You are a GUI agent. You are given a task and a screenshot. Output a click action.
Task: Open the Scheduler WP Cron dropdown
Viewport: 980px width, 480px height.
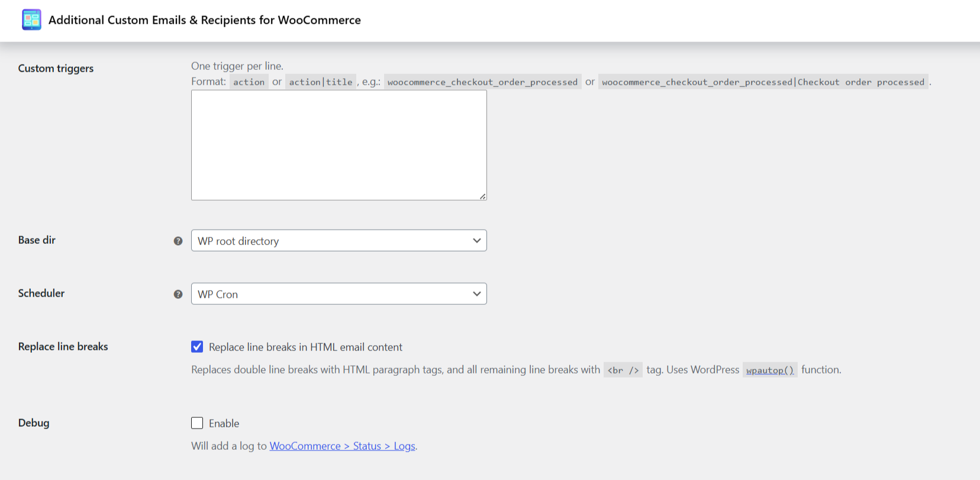339,294
